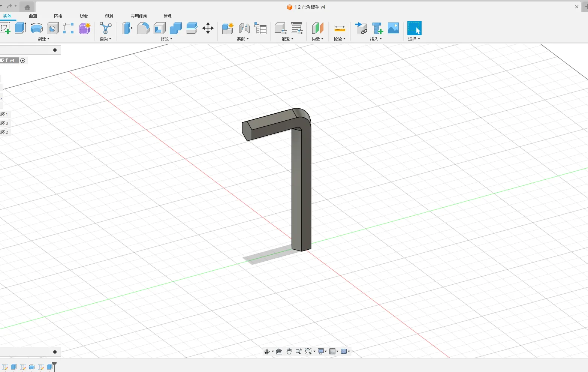Select the Fillet tool
The width and height of the screenshot is (588, 372).
coord(143,28)
